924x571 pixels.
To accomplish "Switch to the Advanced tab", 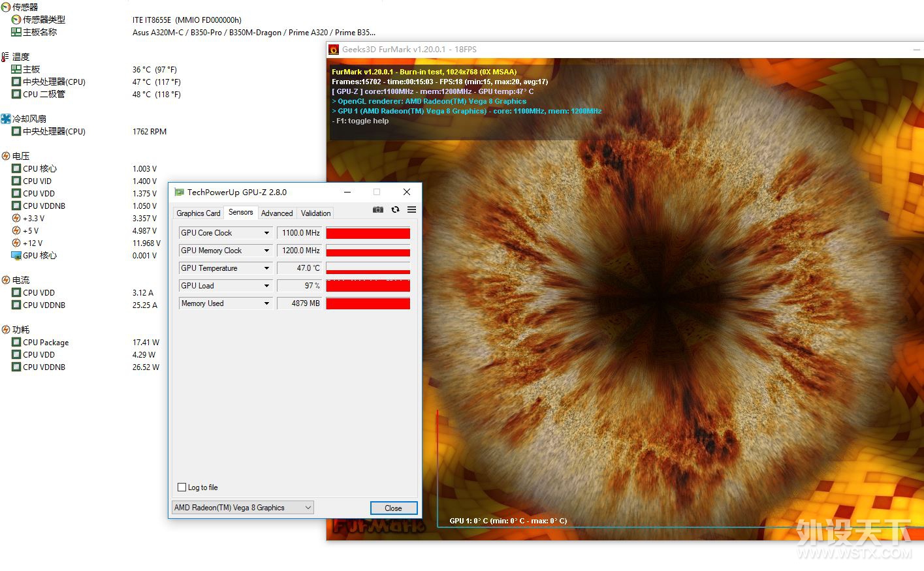I will pos(277,213).
